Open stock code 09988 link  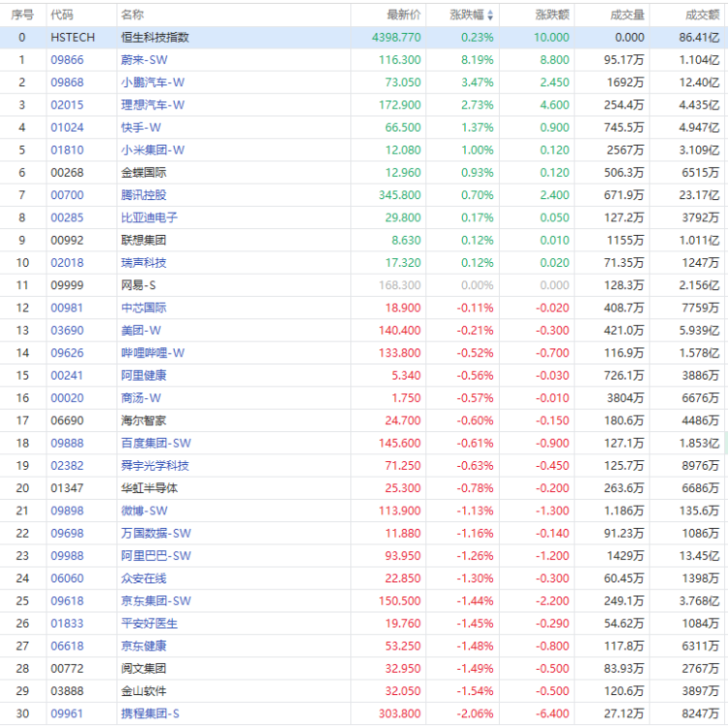[67, 556]
